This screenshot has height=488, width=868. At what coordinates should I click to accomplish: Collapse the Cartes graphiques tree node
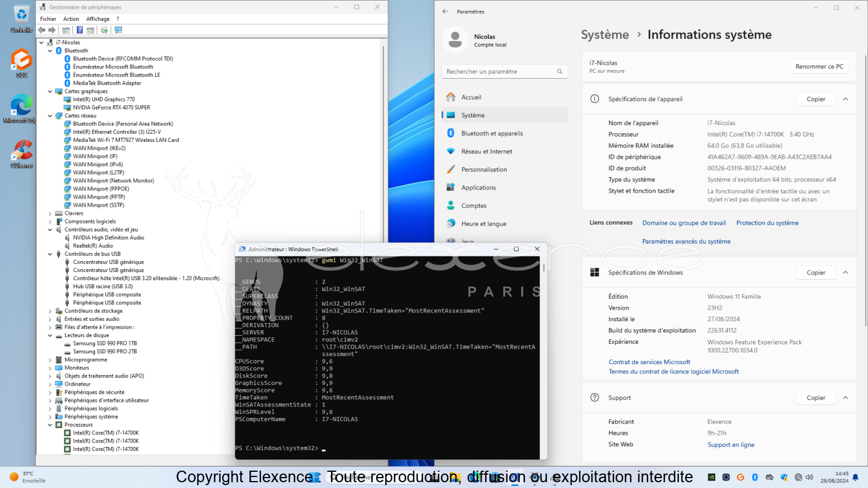50,91
